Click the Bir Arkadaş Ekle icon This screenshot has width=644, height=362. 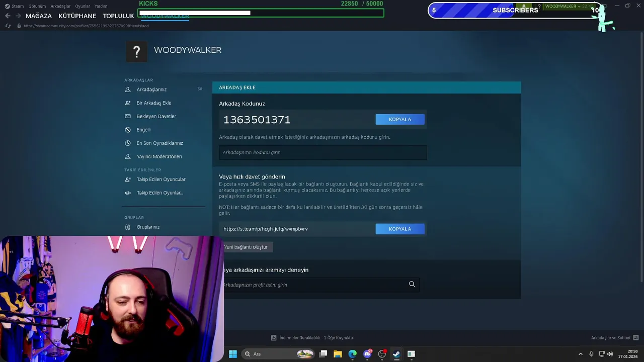[x=127, y=103]
